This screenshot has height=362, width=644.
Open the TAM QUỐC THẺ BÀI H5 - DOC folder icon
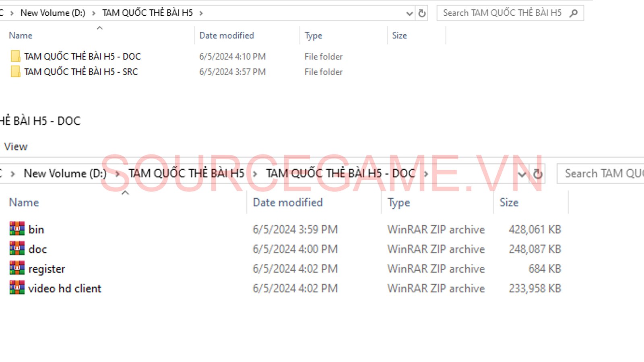[15, 56]
